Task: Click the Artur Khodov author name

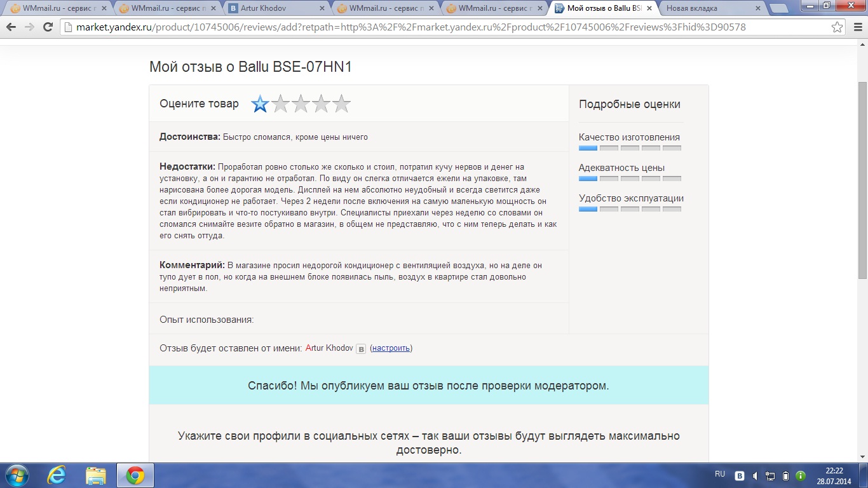Action: (329, 348)
